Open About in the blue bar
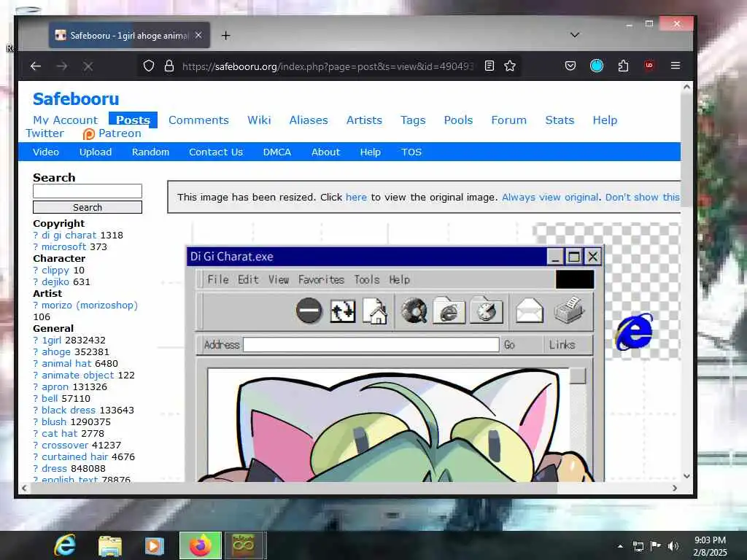747x560 pixels. pos(326,152)
